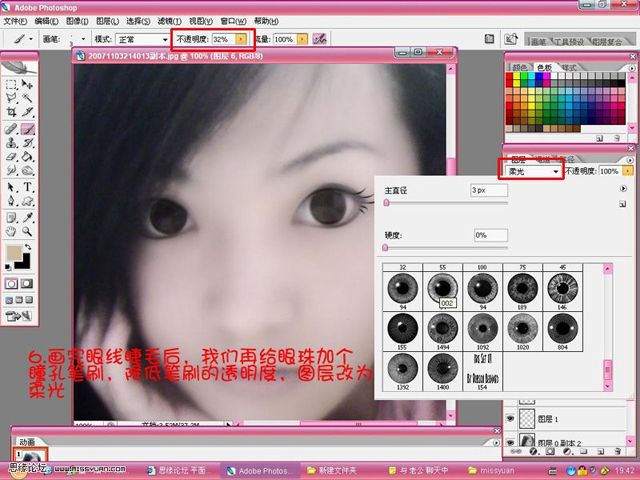Select the Move tool

point(27,84)
